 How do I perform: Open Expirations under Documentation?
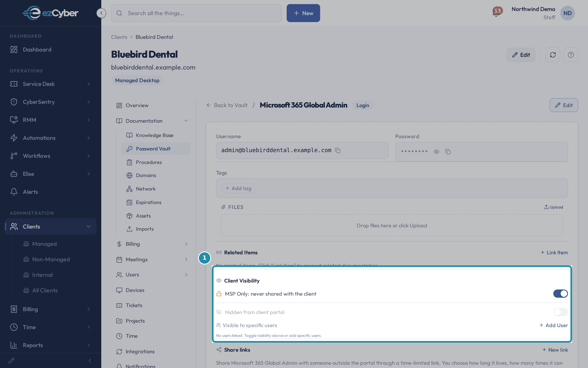point(156,202)
